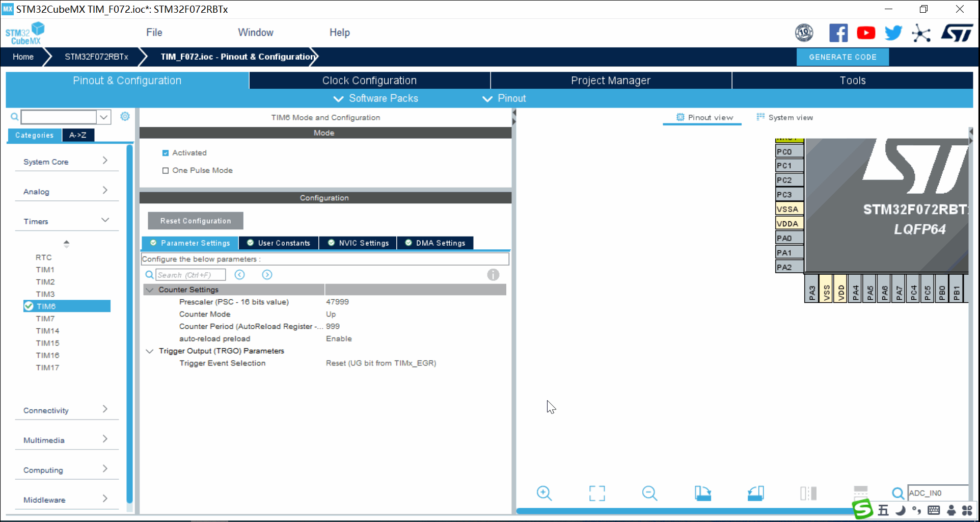980x522 pixels.
Task: Click the STM32F072RBTx breadcrumb
Action: (96, 57)
